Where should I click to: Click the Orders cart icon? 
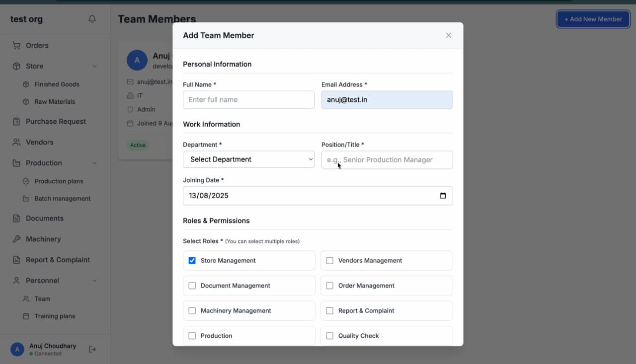tap(16, 45)
